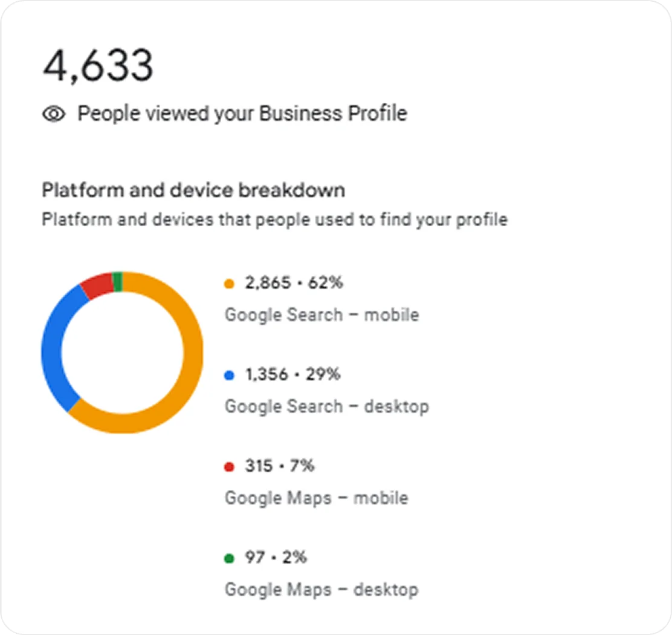Select the 'Google Search – desktop' label
The image size is (672, 635).
tap(326, 406)
